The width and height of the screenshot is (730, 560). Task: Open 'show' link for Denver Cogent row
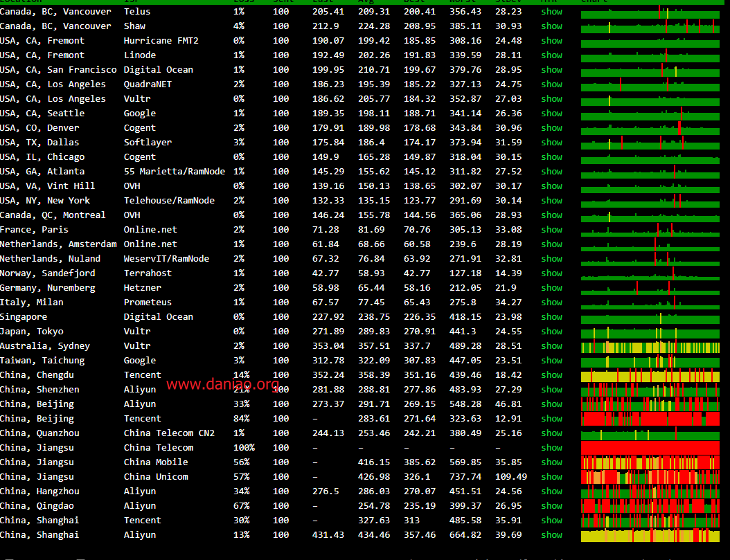(x=552, y=128)
